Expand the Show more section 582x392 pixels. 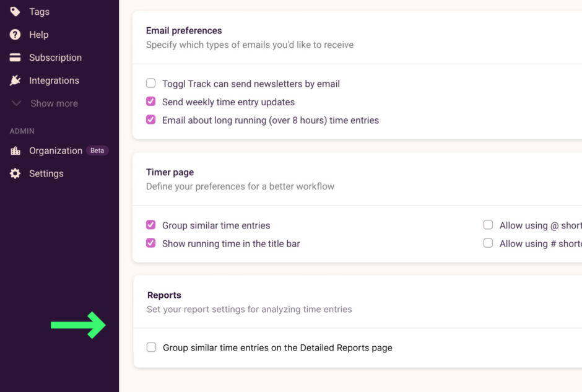tap(54, 103)
